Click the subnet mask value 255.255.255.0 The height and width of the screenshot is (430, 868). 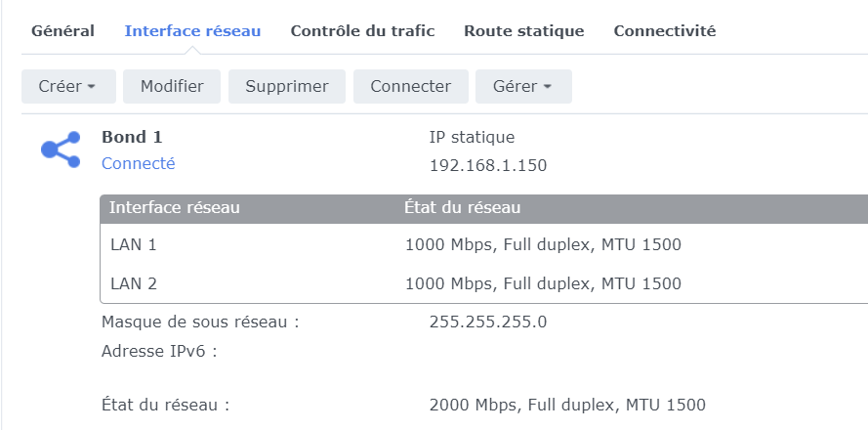(489, 322)
